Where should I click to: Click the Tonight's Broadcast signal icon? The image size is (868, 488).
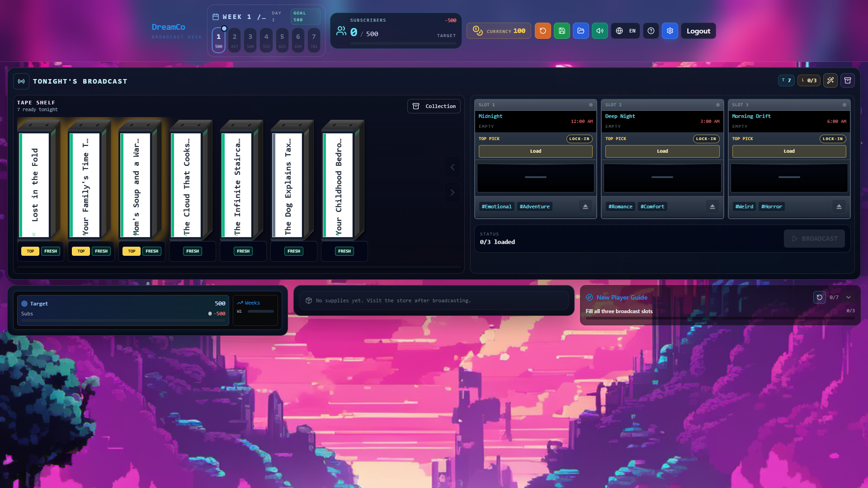pos(21,81)
